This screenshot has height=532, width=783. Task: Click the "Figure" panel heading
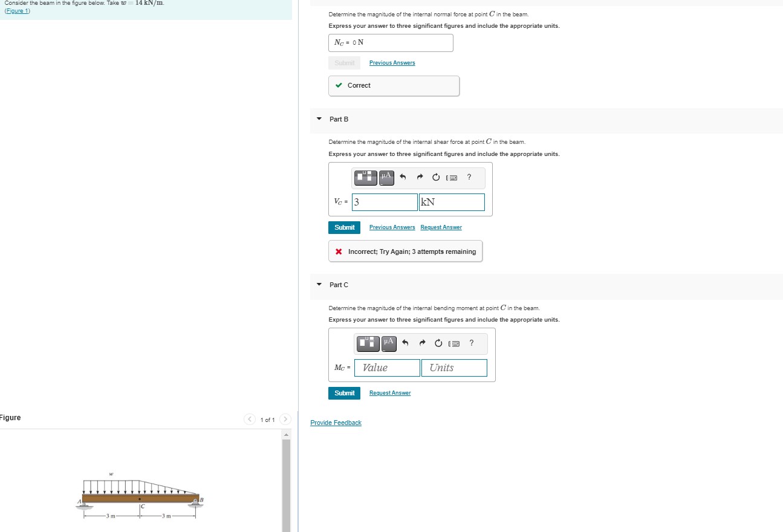10,418
